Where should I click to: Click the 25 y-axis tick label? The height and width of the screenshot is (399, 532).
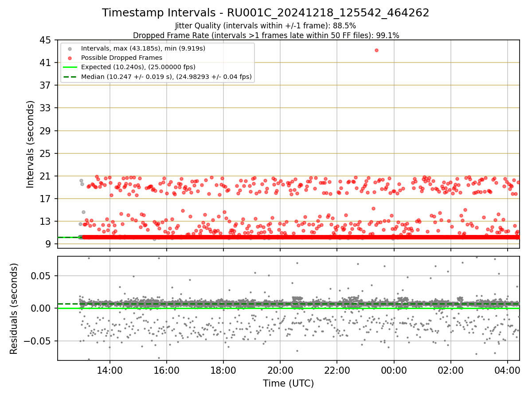[45, 153]
